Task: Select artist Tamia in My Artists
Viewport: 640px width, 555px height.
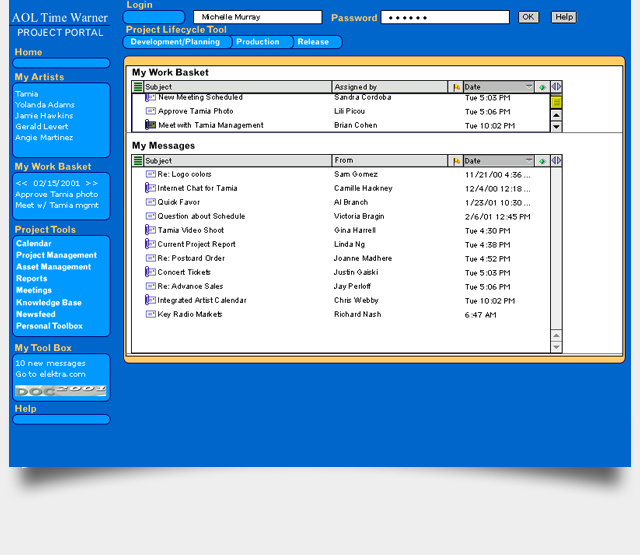Action: click(27, 94)
